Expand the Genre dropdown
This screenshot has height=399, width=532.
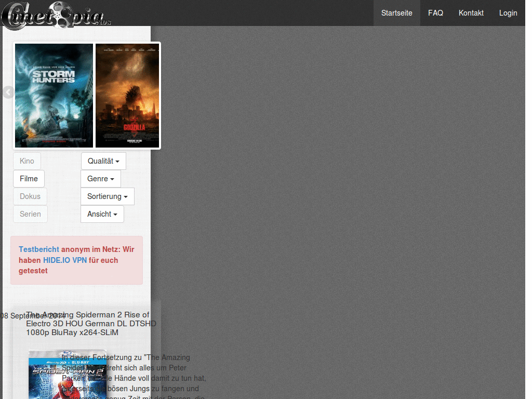[101, 179]
